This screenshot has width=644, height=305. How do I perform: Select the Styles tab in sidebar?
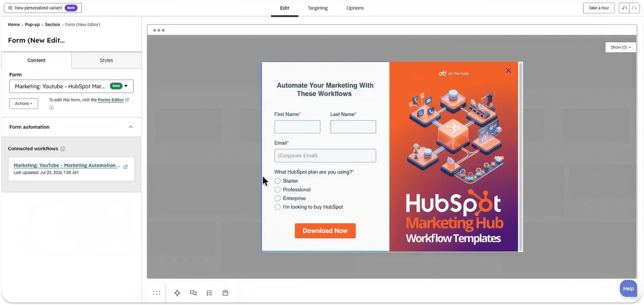106,60
